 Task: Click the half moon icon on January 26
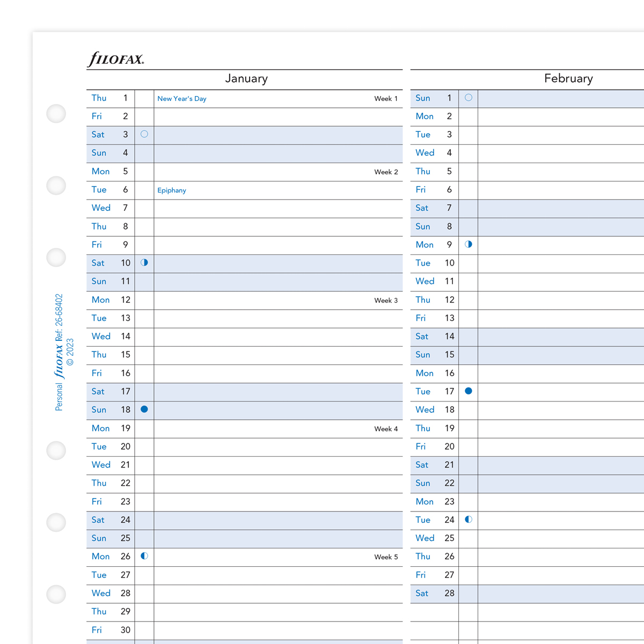click(x=144, y=556)
